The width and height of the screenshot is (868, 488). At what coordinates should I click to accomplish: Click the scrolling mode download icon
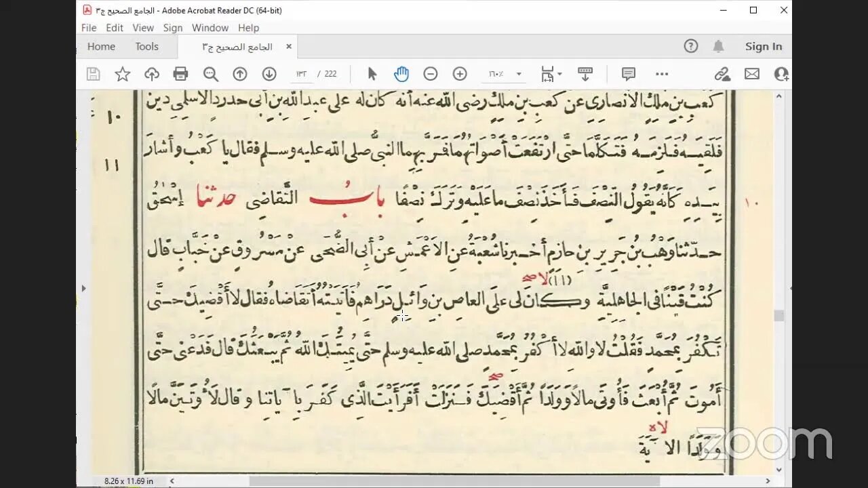pos(585,74)
